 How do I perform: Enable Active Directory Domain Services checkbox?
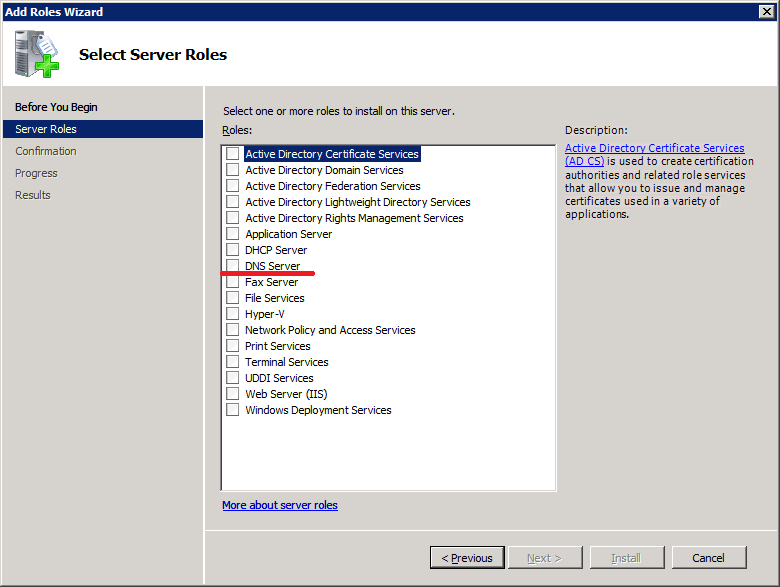[232, 170]
